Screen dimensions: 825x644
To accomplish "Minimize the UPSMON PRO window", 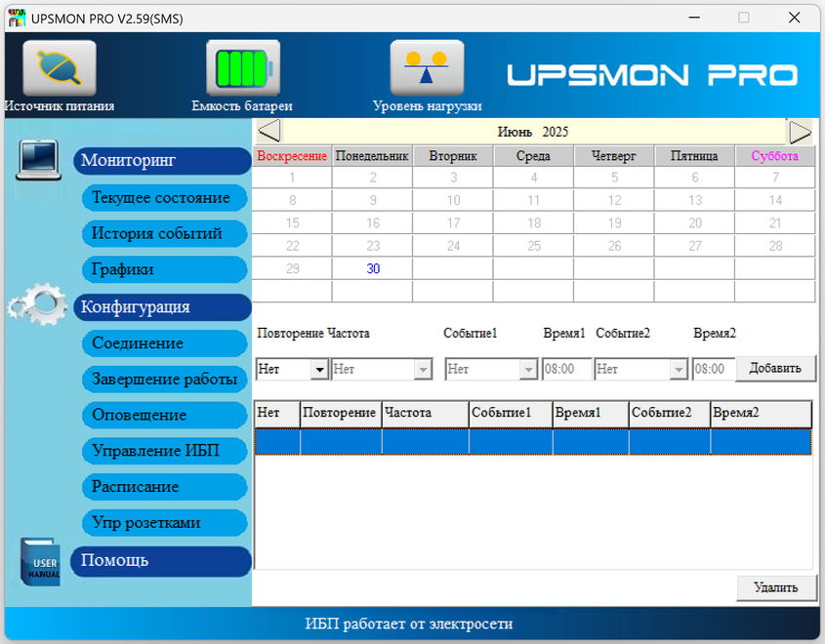I will point(694,18).
